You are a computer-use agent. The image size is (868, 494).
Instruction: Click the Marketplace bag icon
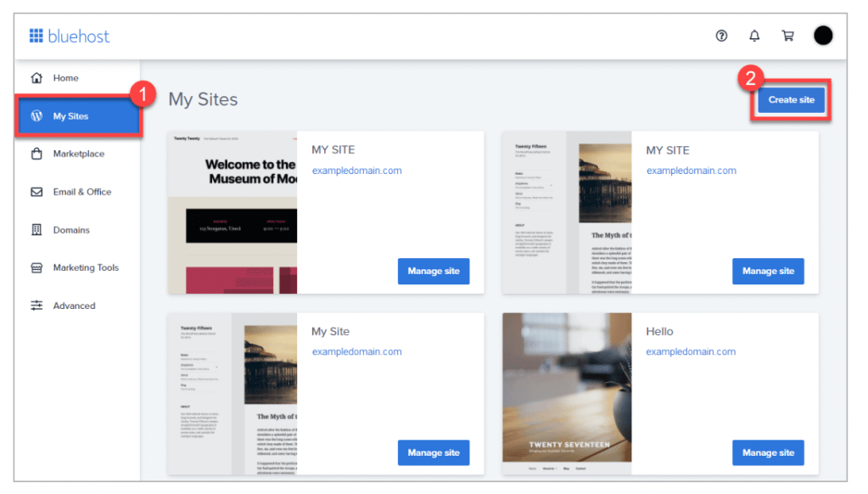point(36,154)
